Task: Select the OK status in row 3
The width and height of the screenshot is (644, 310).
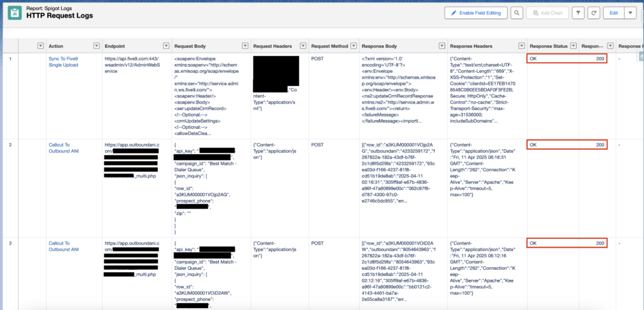Action: coord(533,243)
